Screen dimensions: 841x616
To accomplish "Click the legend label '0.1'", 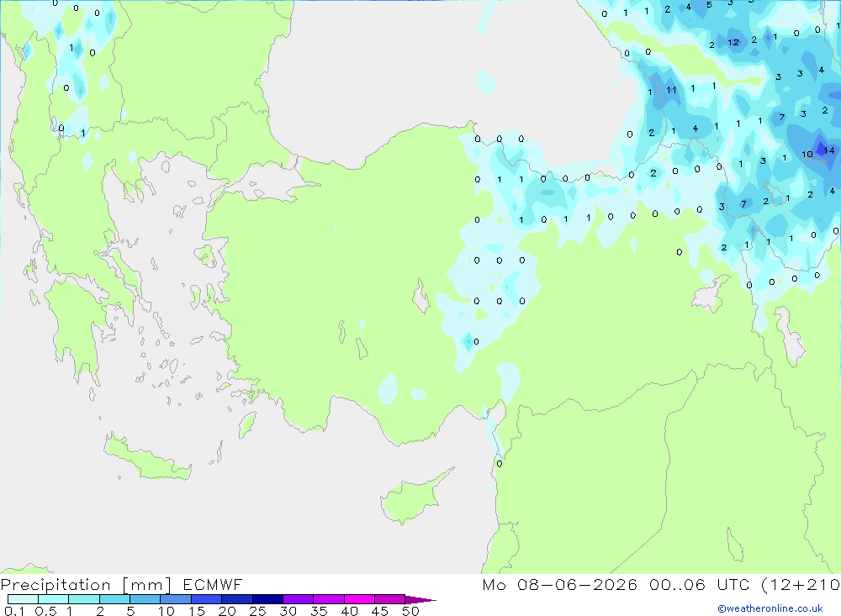I will tap(14, 611).
